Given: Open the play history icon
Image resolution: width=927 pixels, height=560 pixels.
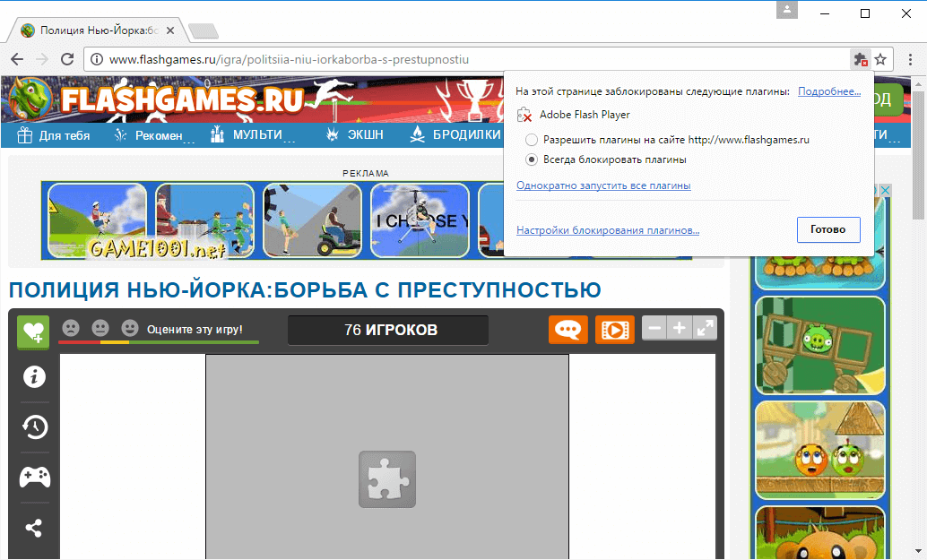Looking at the screenshot, I should click(33, 427).
